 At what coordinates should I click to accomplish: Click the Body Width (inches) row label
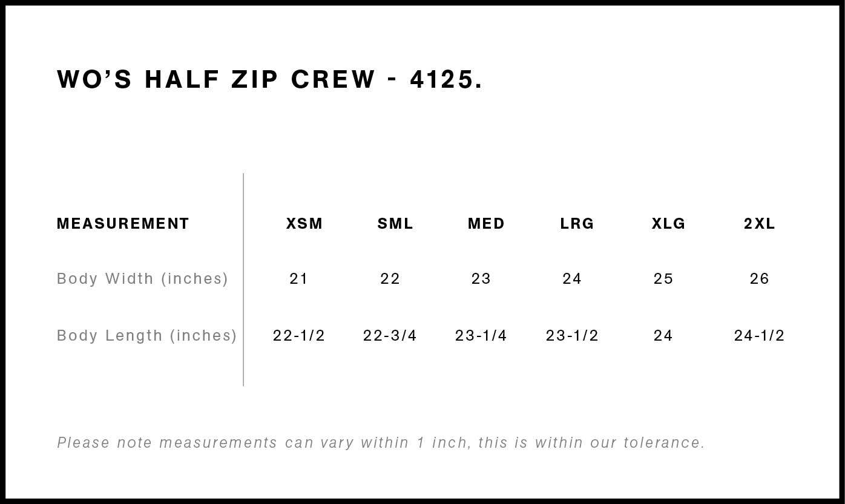pos(142,279)
